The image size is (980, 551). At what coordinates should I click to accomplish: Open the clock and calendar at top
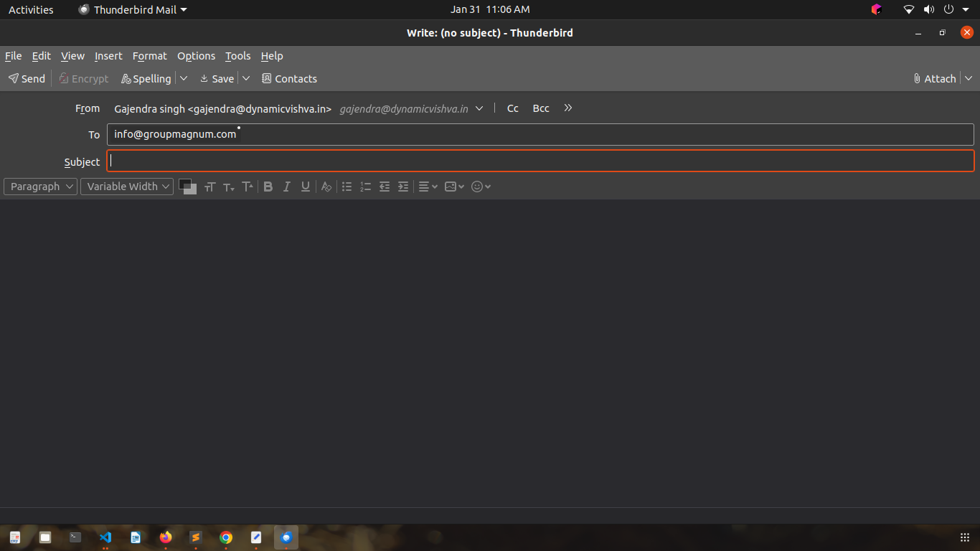(x=490, y=10)
